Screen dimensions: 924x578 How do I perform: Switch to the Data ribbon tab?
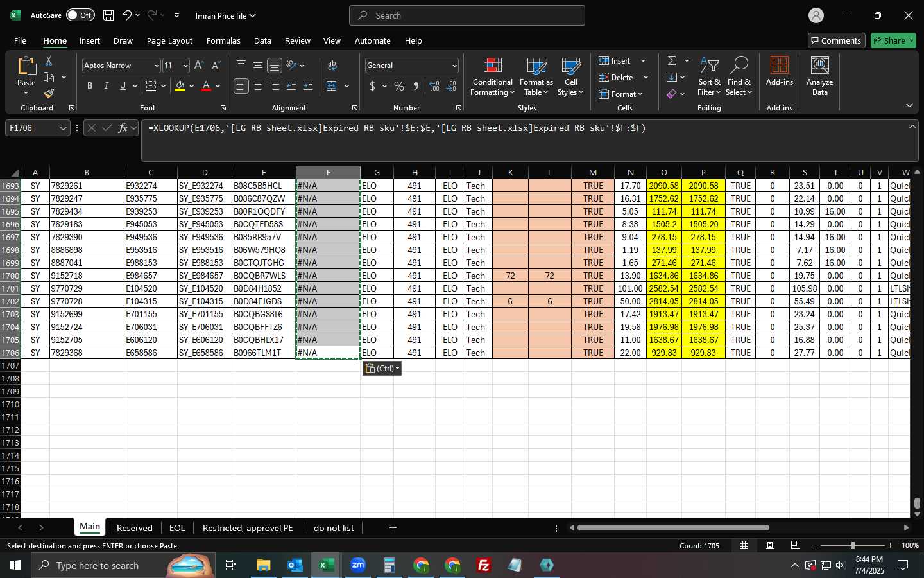pos(262,40)
